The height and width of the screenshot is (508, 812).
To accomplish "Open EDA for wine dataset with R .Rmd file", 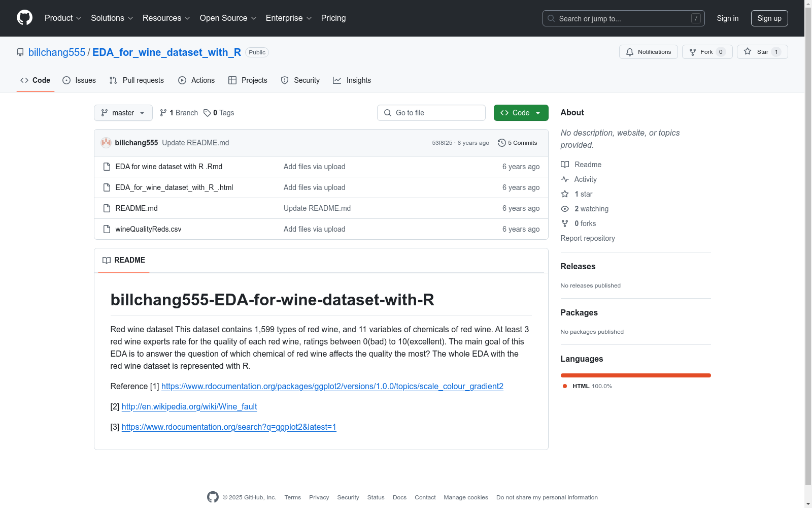I will [168, 167].
